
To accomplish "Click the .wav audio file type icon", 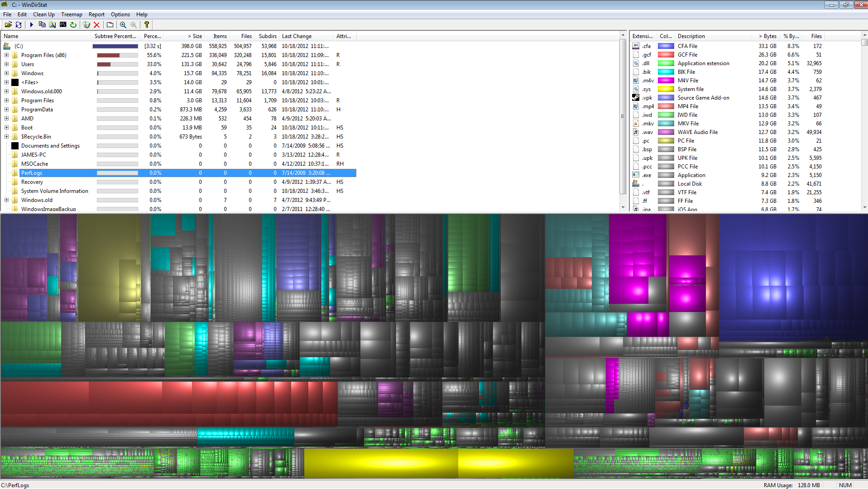I will pos(636,132).
